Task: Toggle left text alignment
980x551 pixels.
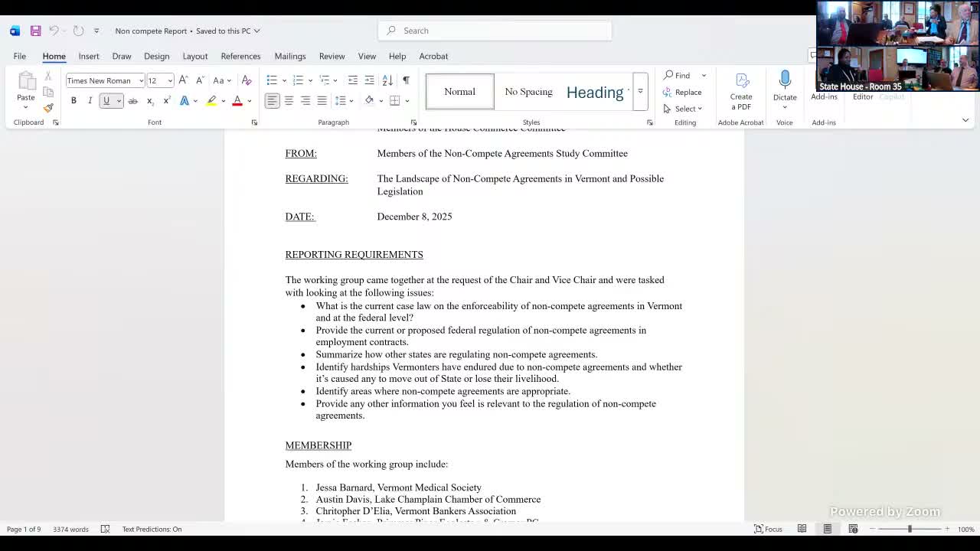Action: tap(272, 101)
